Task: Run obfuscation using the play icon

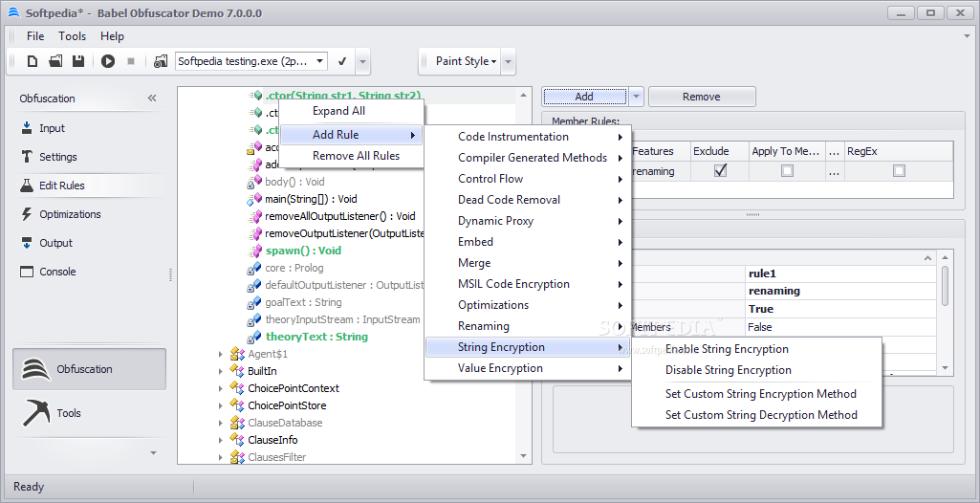Action: pos(108,61)
